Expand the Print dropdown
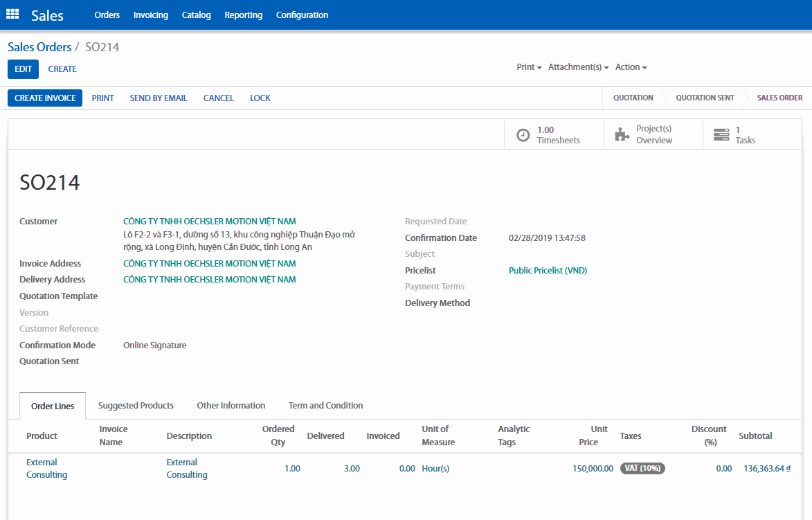Image resolution: width=812 pixels, height=520 pixels. coord(529,67)
